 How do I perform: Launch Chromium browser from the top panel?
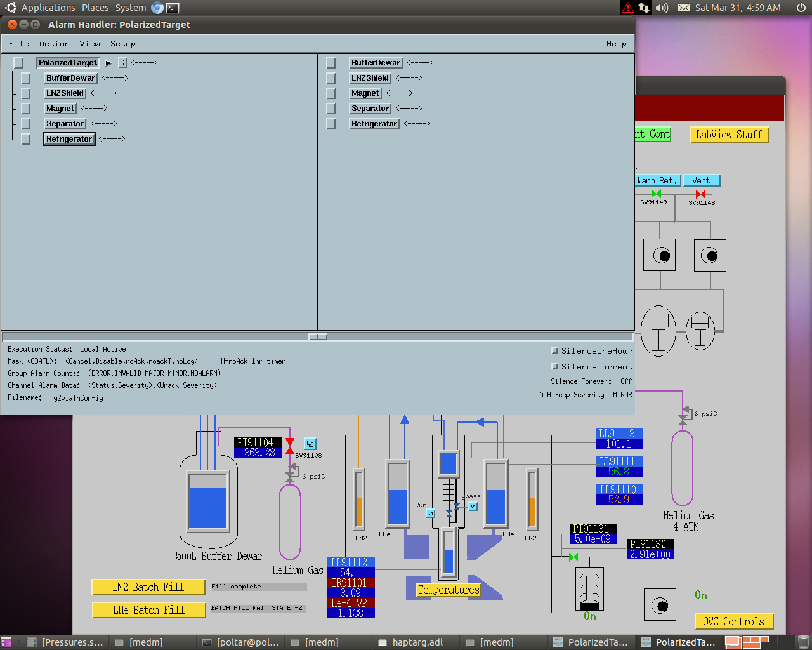(157, 8)
